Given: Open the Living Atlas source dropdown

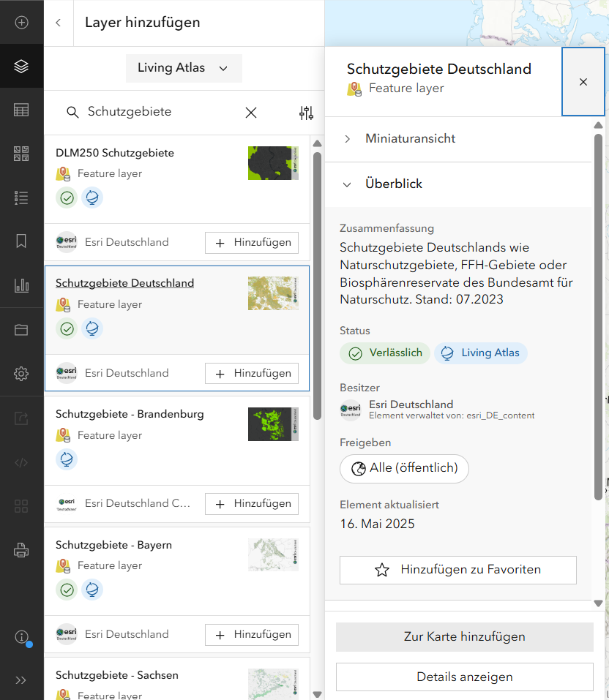Looking at the screenshot, I should pyautogui.click(x=184, y=68).
